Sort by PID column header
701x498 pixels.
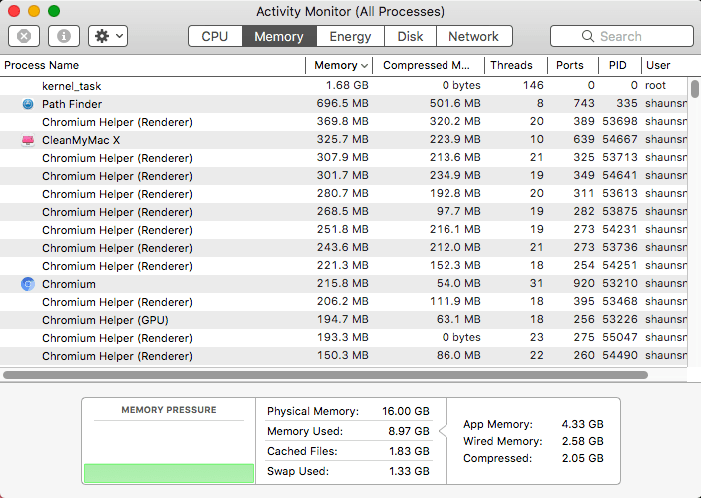coord(620,65)
